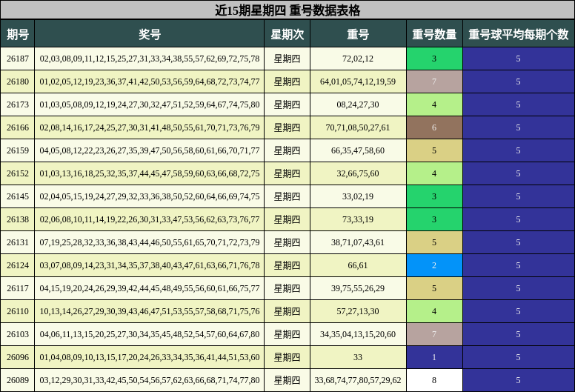
Task: Click the 重号球平均每期个数 column header
Action: pyautogui.click(x=519, y=34)
